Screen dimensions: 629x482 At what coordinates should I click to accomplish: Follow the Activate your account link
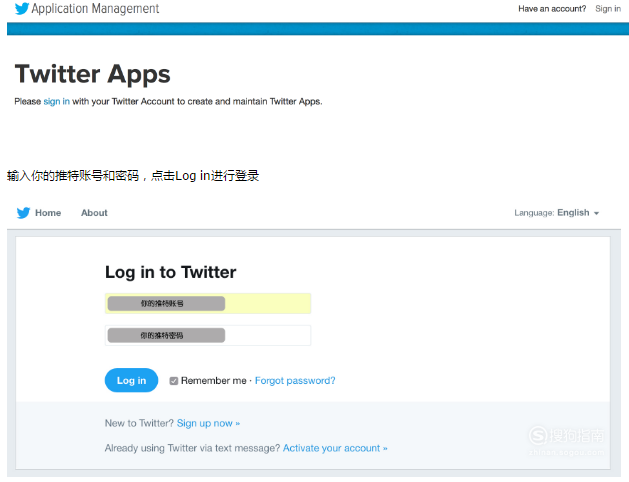(335, 448)
